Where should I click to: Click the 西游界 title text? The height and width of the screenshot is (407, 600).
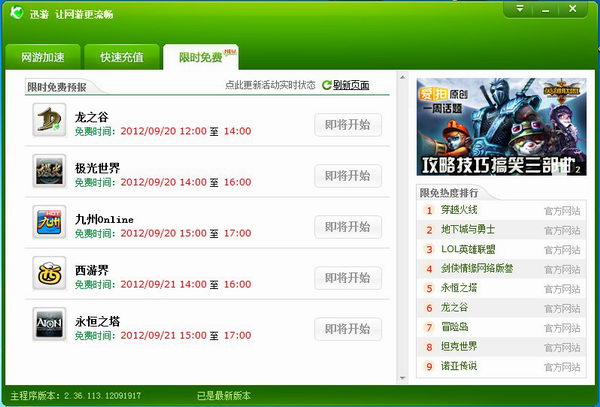pos(91,270)
